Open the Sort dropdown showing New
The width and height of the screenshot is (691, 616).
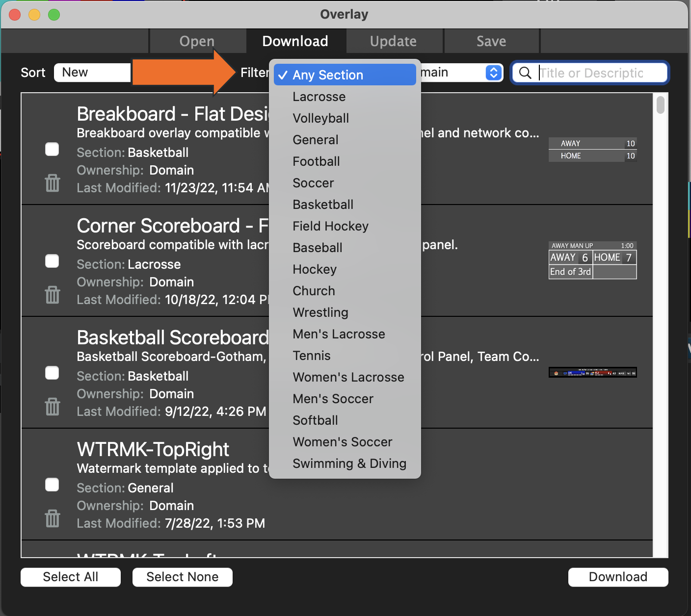(x=92, y=72)
